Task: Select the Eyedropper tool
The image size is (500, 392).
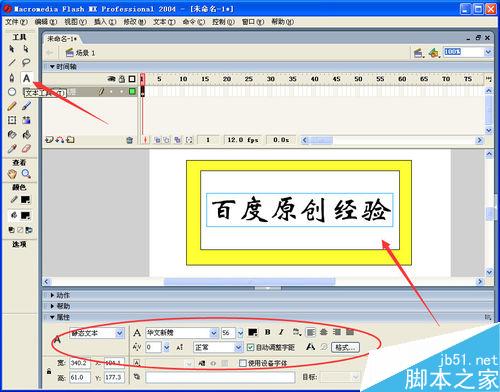Action: pos(12,149)
